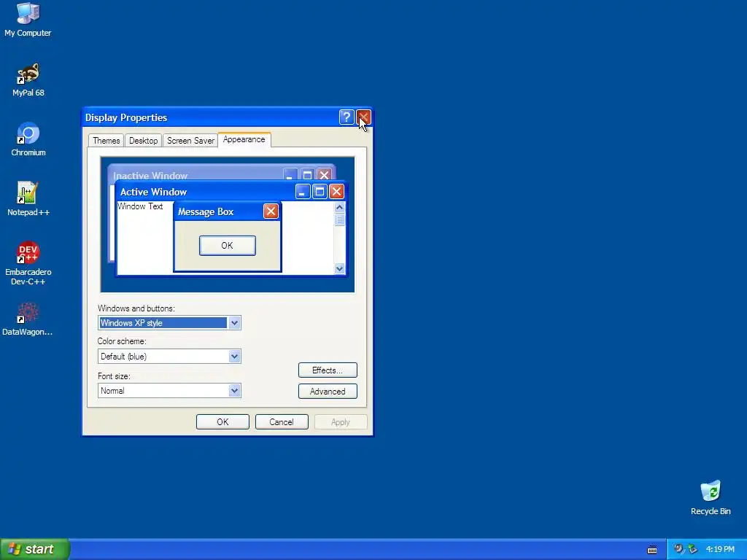
Task: Select the MyPal 68 desktop shortcut
Action: [x=28, y=79]
